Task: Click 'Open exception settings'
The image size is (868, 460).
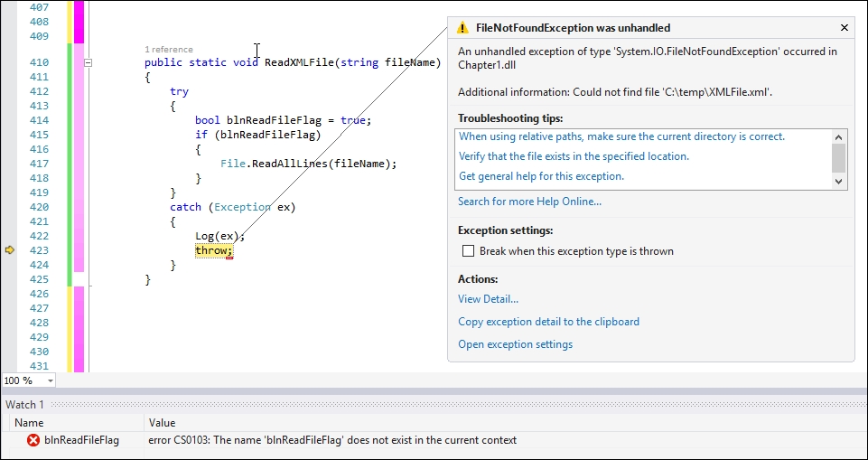Action: [516, 344]
